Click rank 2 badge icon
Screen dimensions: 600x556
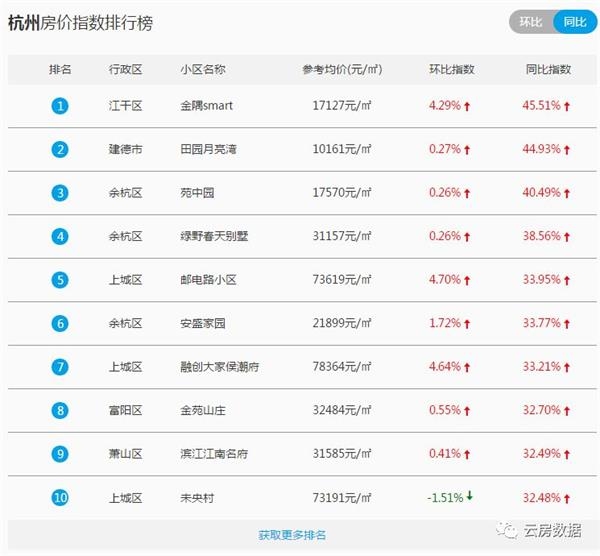coord(60,149)
